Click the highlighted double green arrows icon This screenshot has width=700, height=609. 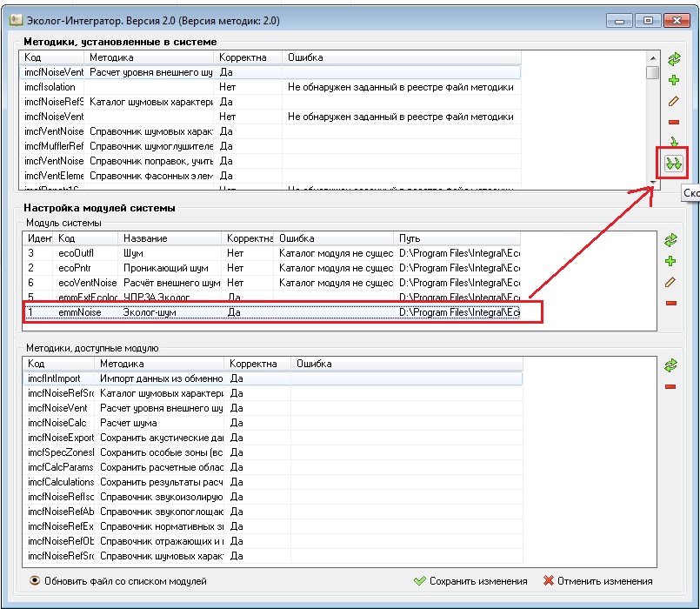click(673, 163)
